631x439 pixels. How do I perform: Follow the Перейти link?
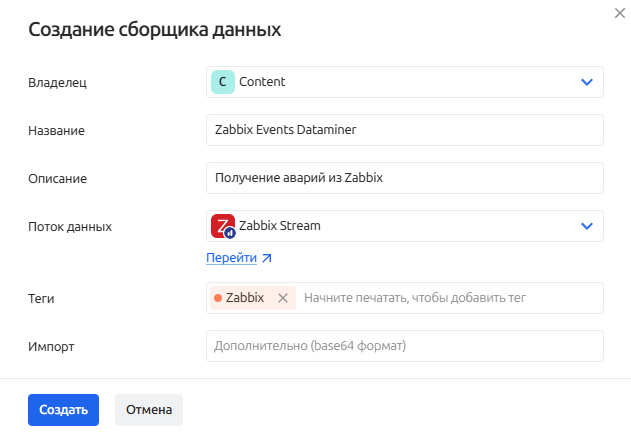(231, 258)
